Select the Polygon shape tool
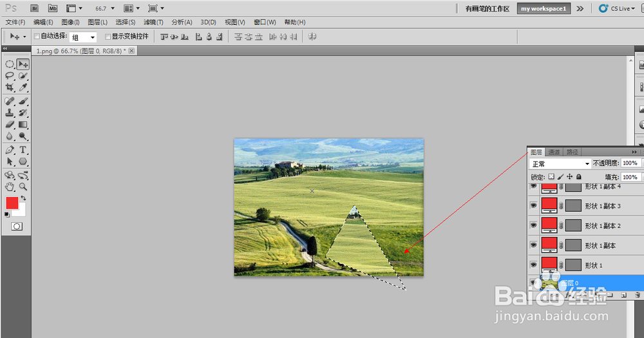This screenshot has height=338, width=644. pyautogui.click(x=23, y=162)
